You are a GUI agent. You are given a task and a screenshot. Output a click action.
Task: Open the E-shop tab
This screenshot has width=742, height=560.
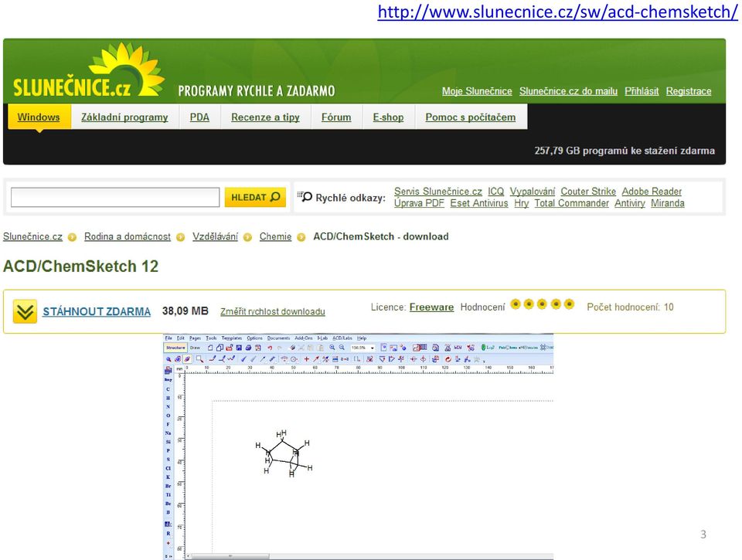[389, 117]
